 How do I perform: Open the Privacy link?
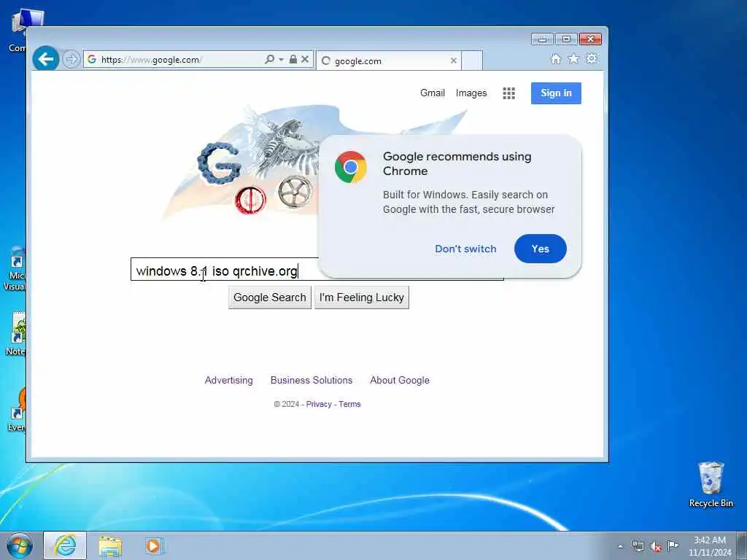(x=319, y=404)
